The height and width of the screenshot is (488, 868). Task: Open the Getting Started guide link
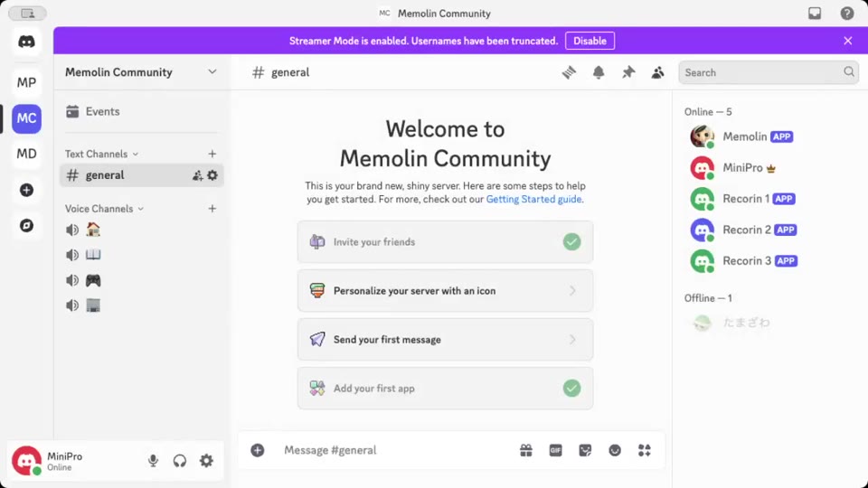(533, 200)
